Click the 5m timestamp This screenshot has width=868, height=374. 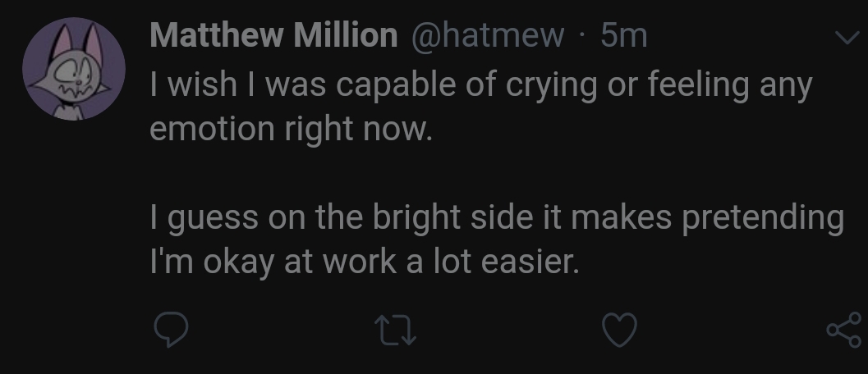pyautogui.click(x=624, y=35)
